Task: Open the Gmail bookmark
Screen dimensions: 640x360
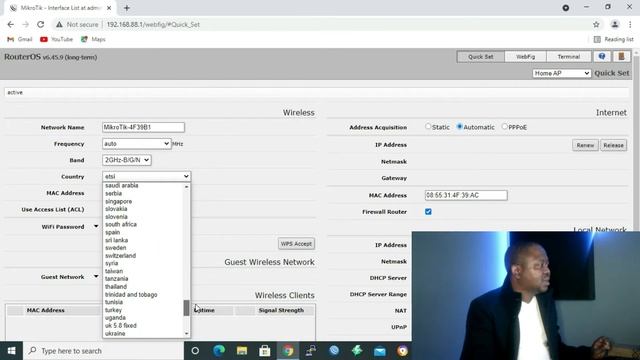Action: point(20,39)
